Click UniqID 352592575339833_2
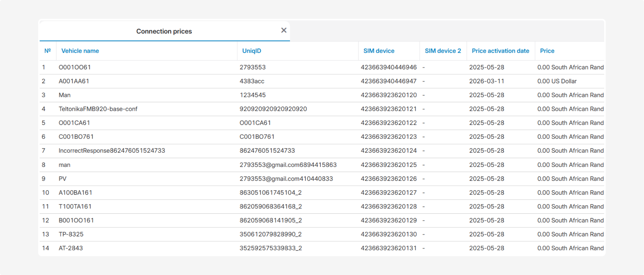Screen dimensions: 644x275 (x=270, y=249)
